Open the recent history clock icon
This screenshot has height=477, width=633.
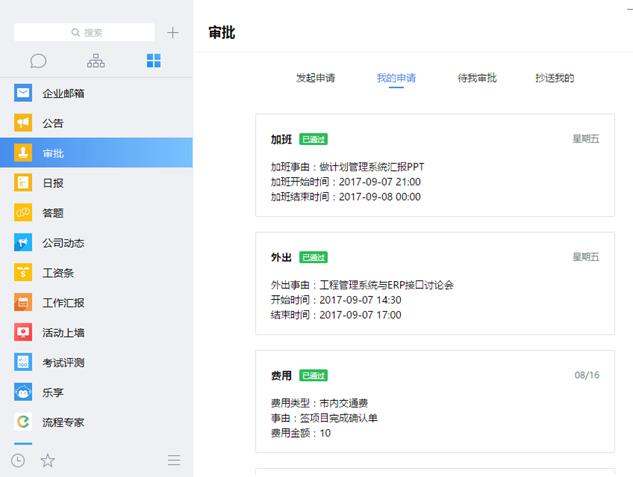pyautogui.click(x=18, y=460)
